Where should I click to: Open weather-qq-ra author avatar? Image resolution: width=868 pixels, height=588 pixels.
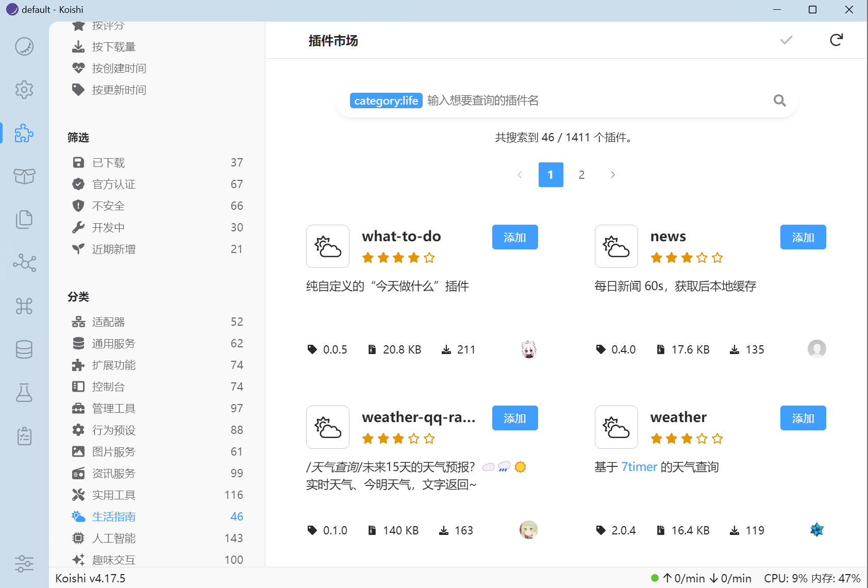(528, 530)
